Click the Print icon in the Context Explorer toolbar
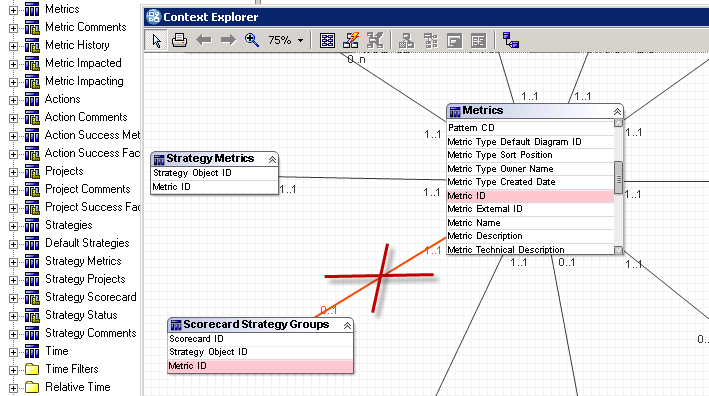 point(180,40)
